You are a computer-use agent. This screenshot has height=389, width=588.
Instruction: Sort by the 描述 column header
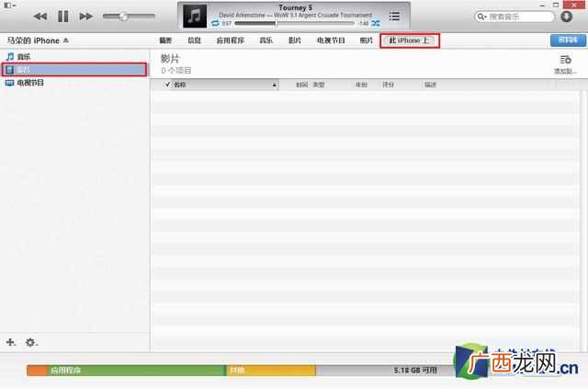[x=431, y=85]
